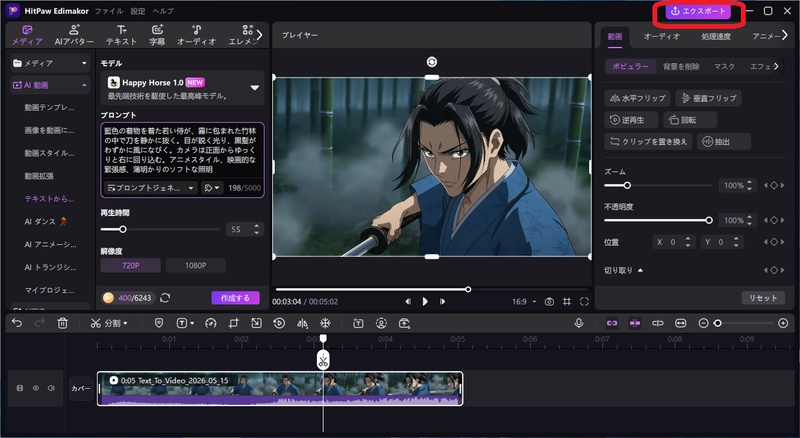Step to previous frame
The width and height of the screenshot is (800, 438).
[408, 302]
